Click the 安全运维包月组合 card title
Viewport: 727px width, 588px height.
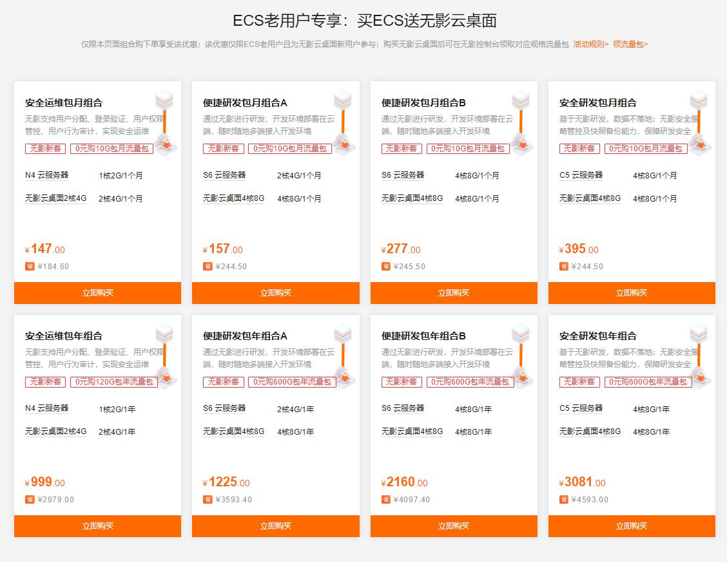pos(64,103)
